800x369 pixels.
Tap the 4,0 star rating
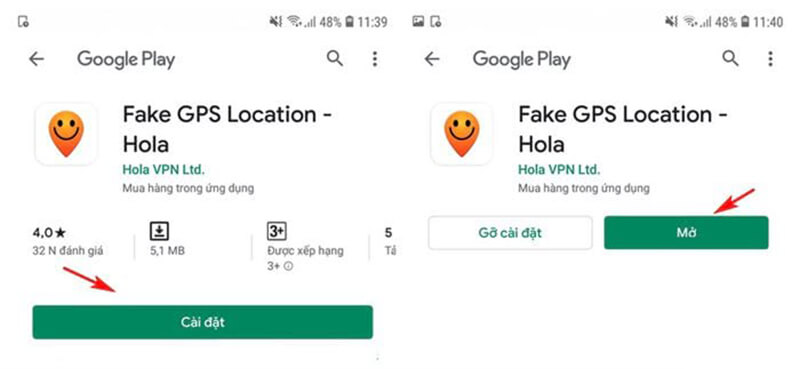(49, 233)
